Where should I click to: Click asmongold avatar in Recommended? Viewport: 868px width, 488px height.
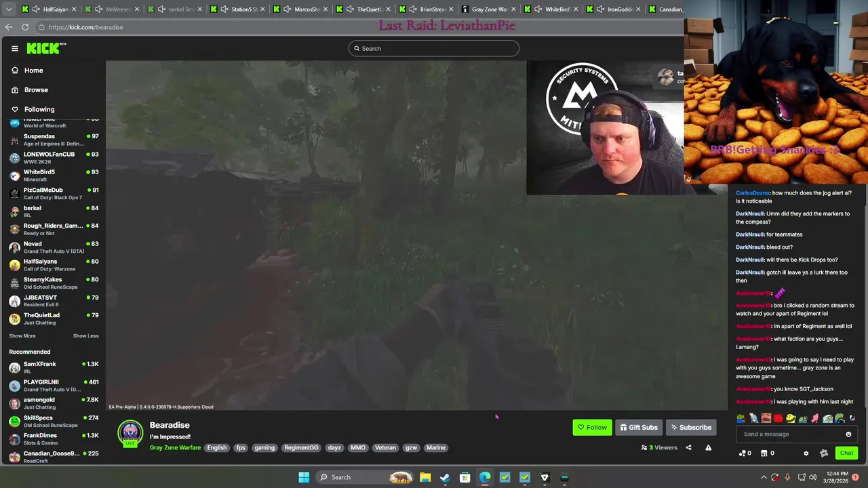point(14,403)
